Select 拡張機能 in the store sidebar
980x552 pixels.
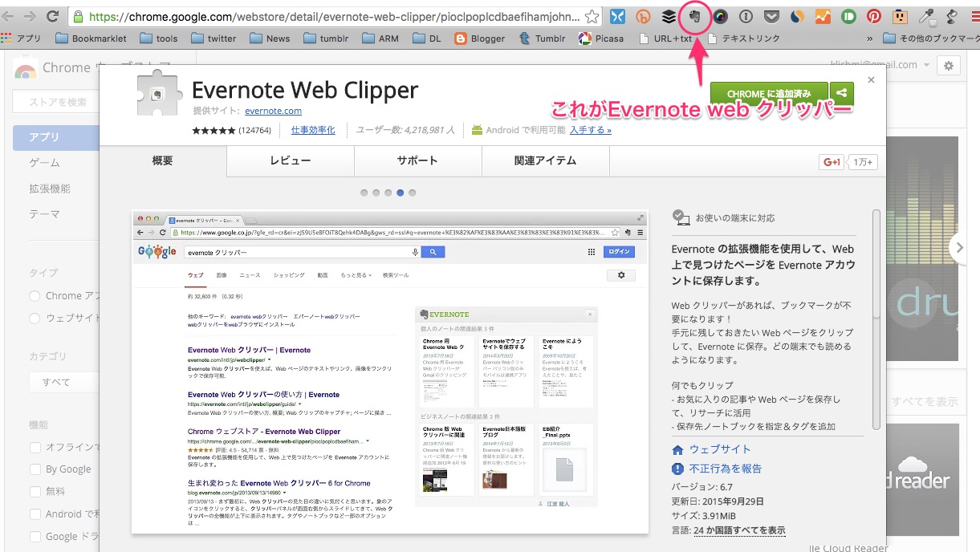50,189
